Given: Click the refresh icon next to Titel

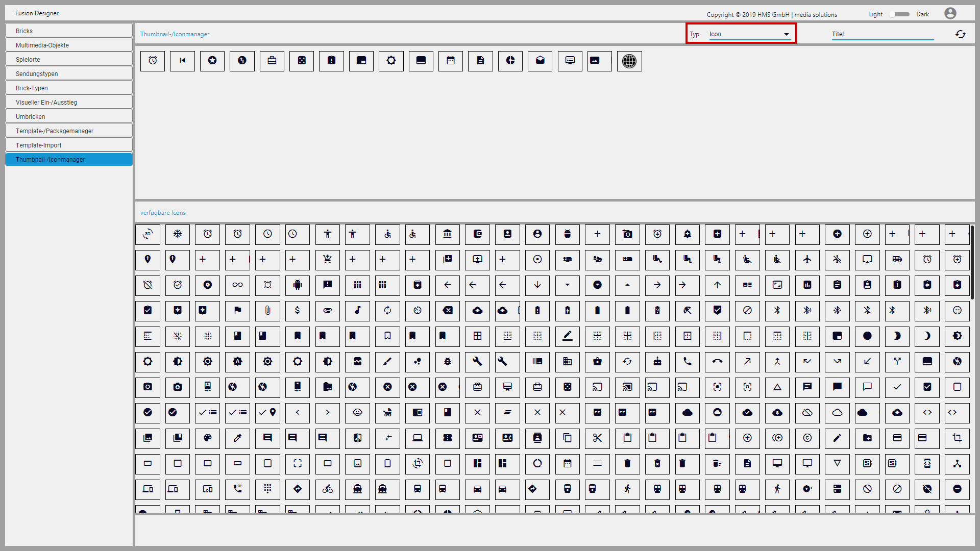Looking at the screenshot, I should click(960, 34).
